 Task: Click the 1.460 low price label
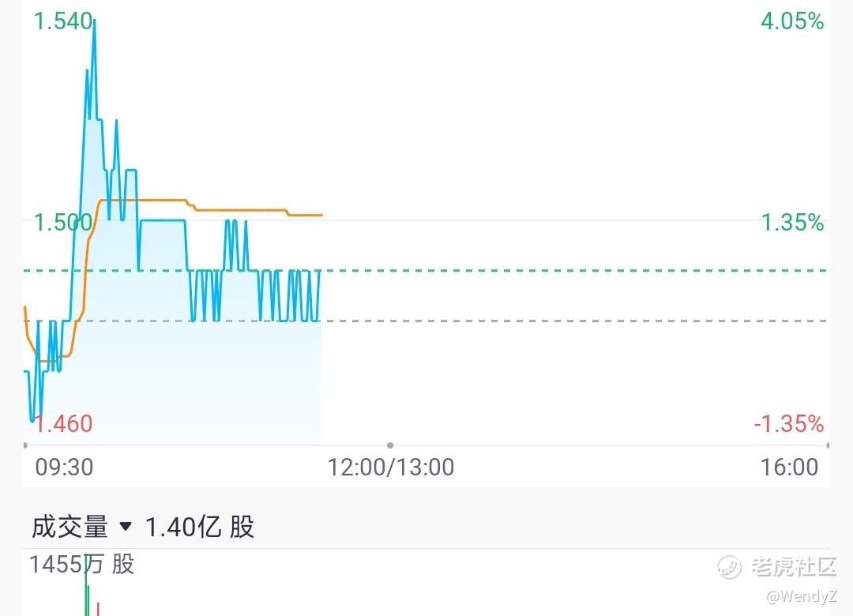[x=63, y=424]
